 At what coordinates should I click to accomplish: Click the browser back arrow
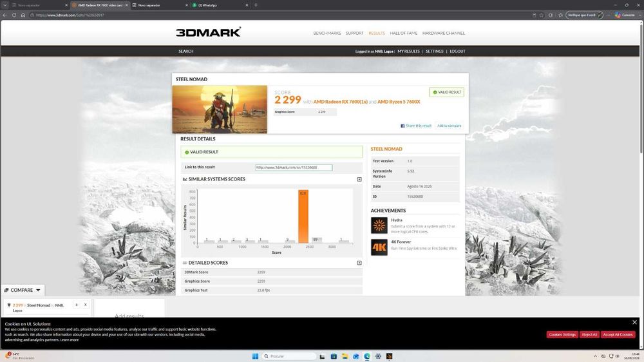(x=5, y=15)
